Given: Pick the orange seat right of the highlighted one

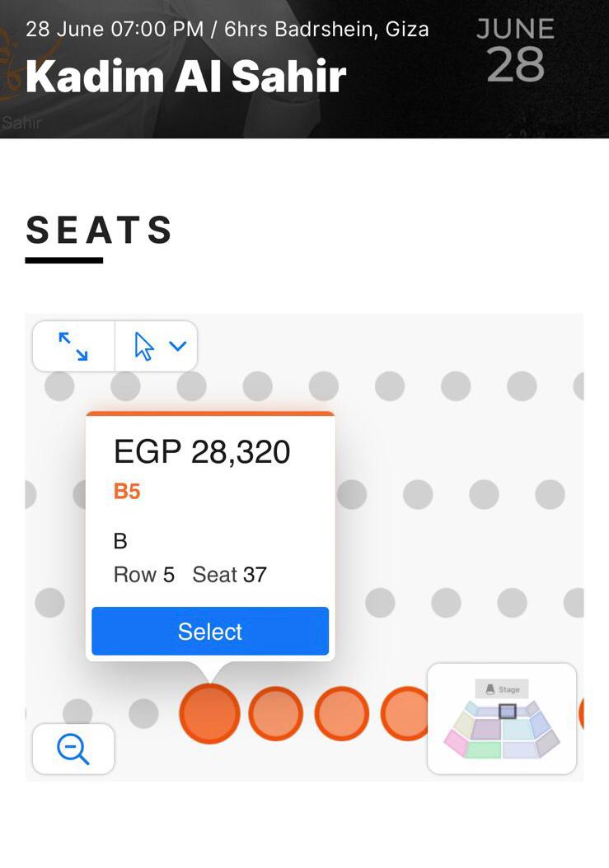Looking at the screenshot, I should pyautogui.click(x=275, y=713).
